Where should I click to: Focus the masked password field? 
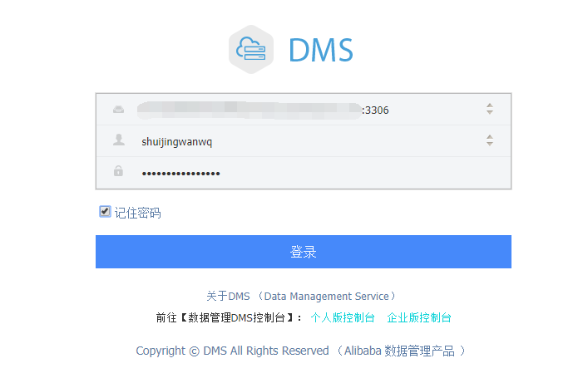pyautogui.click(x=304, y=172)
